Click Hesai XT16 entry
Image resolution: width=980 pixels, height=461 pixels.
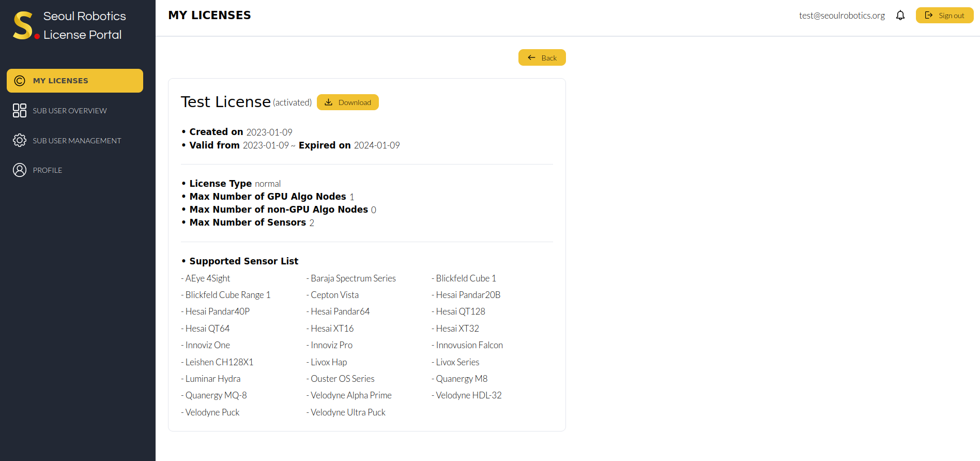(x=330, y=329)
